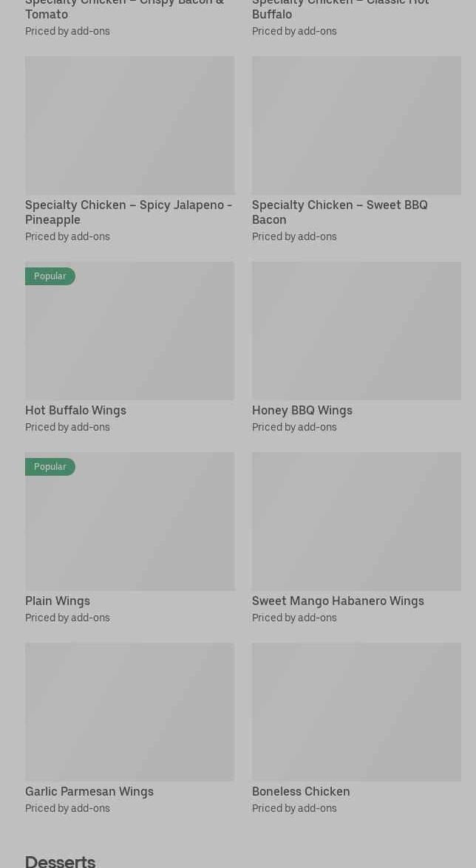Screen dimensions: 476x868
Task: Open the Boneless Chicken title link
Action: 301,791
